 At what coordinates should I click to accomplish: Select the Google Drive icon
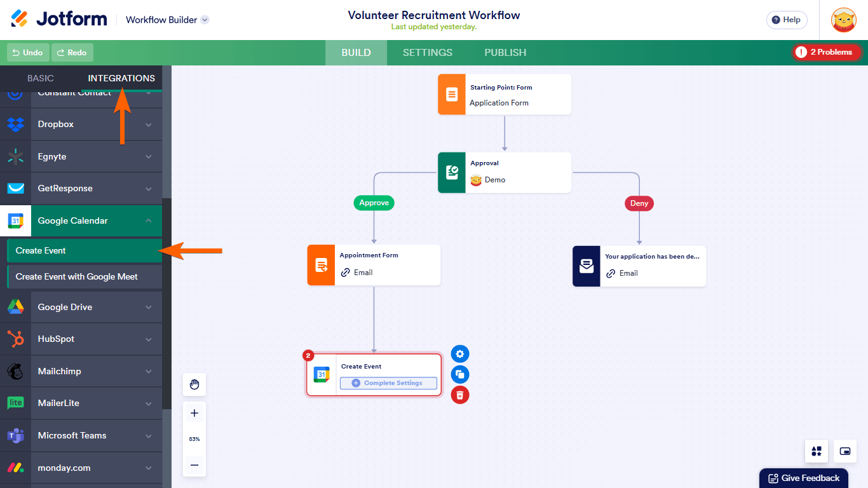15,307
